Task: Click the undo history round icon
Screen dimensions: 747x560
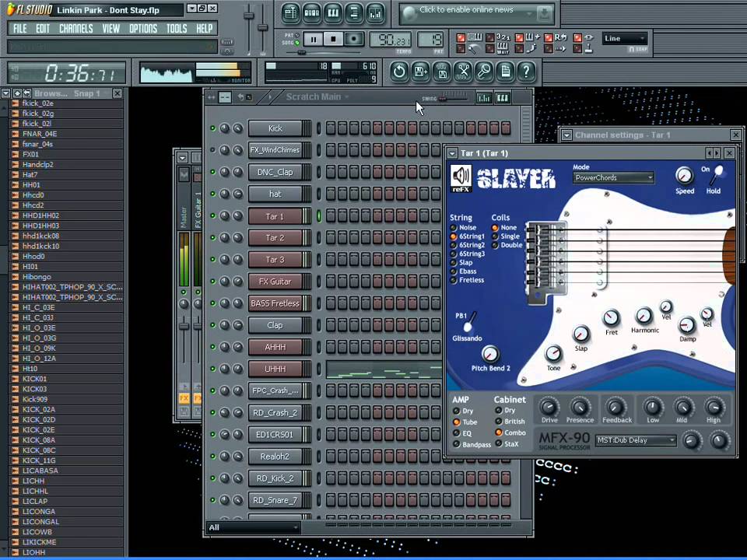Action: click(399, 72)
